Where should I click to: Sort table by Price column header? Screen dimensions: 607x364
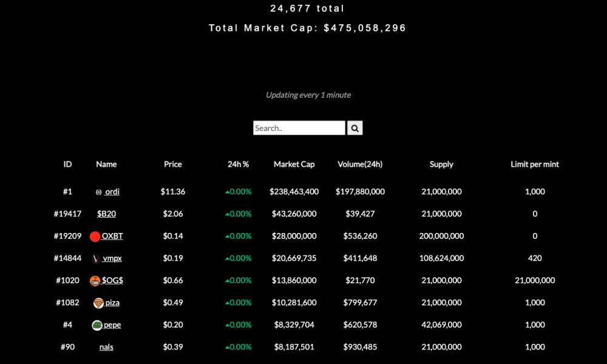click(x=172, y=164)
